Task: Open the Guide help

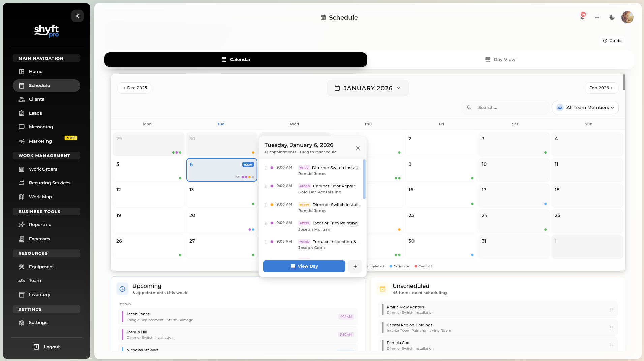Action: (612, 41)
